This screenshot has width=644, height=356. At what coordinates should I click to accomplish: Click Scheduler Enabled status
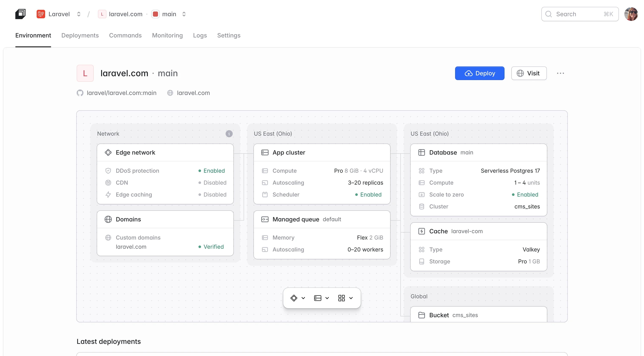(368, 195)
